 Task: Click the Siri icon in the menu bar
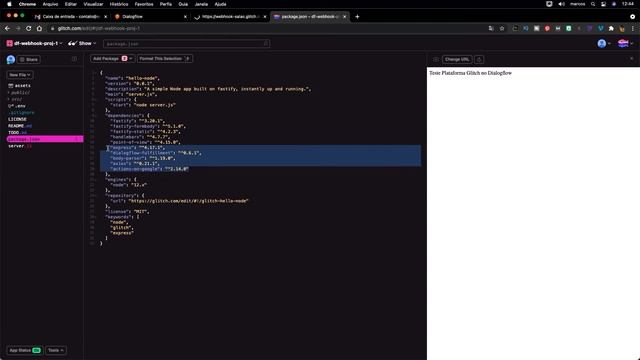(614, 4)
